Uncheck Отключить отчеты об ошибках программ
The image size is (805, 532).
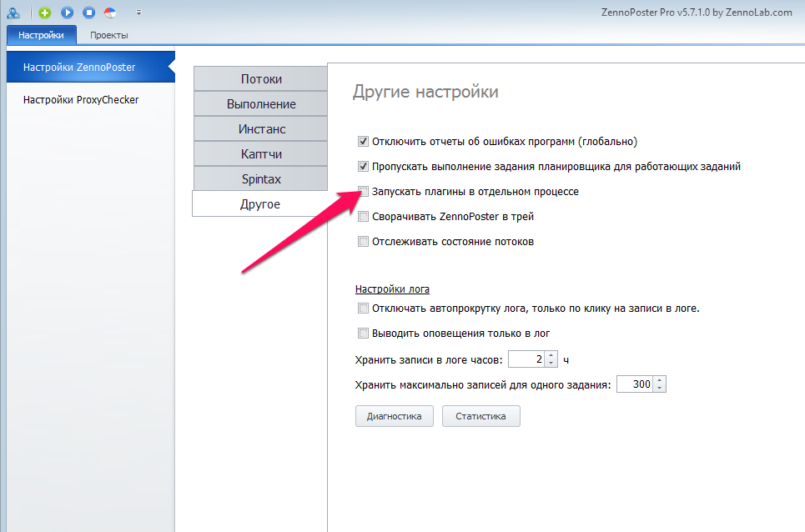[363, 141]
